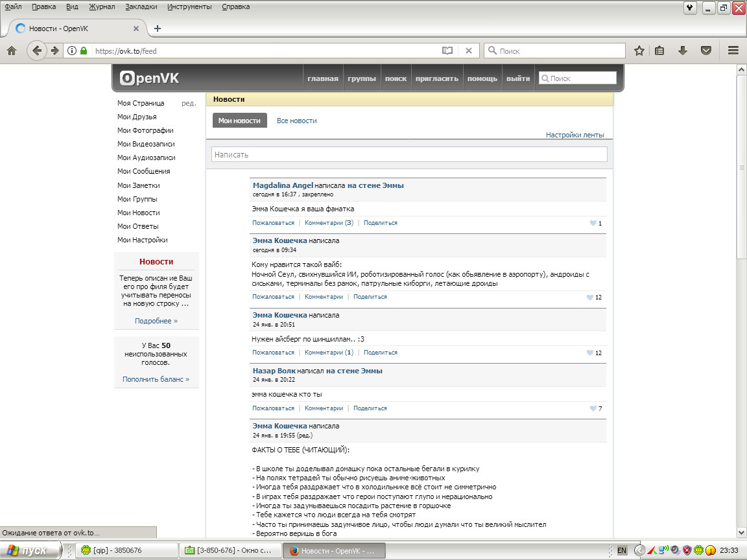Like the Magdalina Angel post heart
Screen dimensions: 747x560
pyautogui.click(x=593, y=223)
